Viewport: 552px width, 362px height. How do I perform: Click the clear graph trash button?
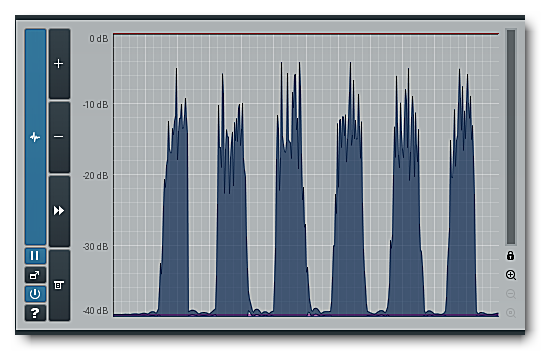(59, 285)
